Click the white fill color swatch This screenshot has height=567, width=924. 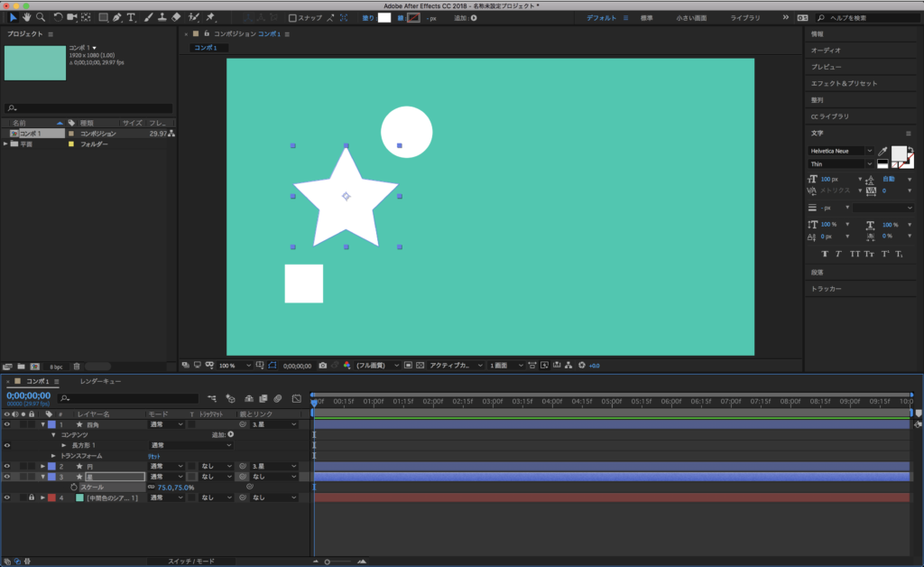(x=384, y=17)
